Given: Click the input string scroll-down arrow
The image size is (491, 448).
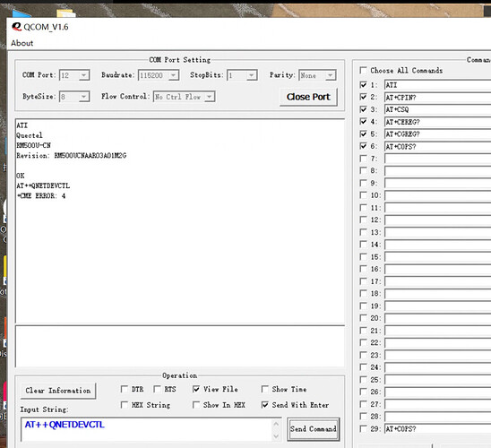Looking at the screenshot, I should [x=276, y=435].
